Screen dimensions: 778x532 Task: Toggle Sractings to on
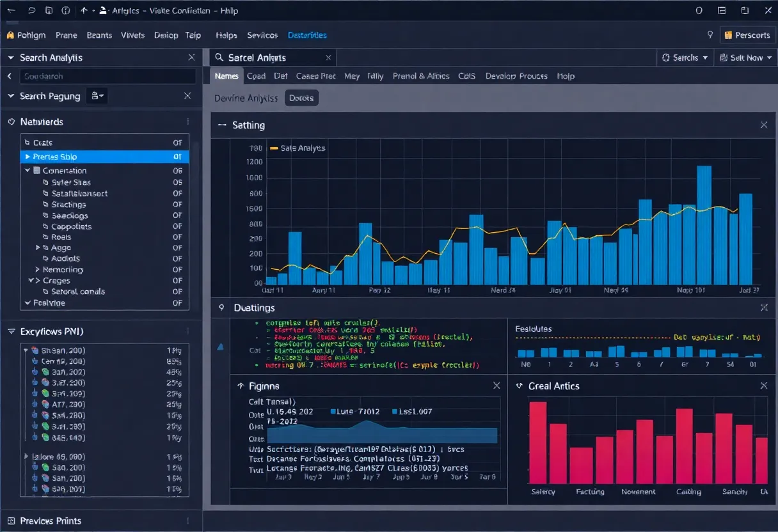(x=177, y=204)
